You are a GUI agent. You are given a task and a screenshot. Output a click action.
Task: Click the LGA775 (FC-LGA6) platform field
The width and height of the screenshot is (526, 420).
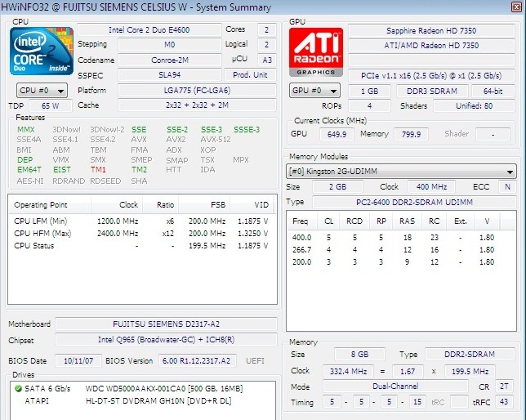pos(198,91)
